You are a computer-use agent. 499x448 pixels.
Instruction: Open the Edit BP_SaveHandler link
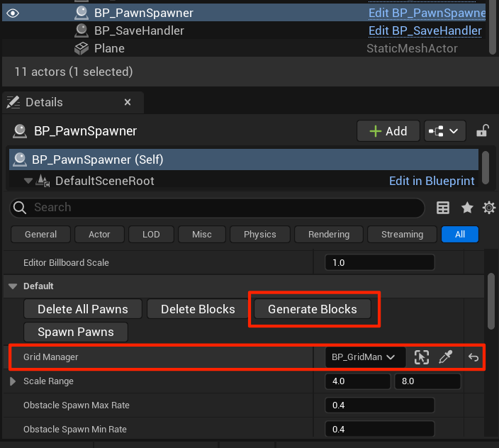click(x=425, y=30)
